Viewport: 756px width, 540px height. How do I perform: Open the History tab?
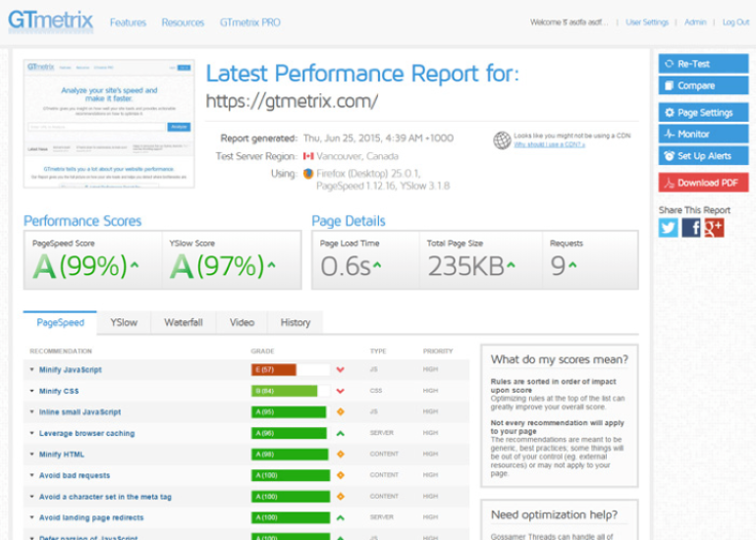click(x=296, y=323)
